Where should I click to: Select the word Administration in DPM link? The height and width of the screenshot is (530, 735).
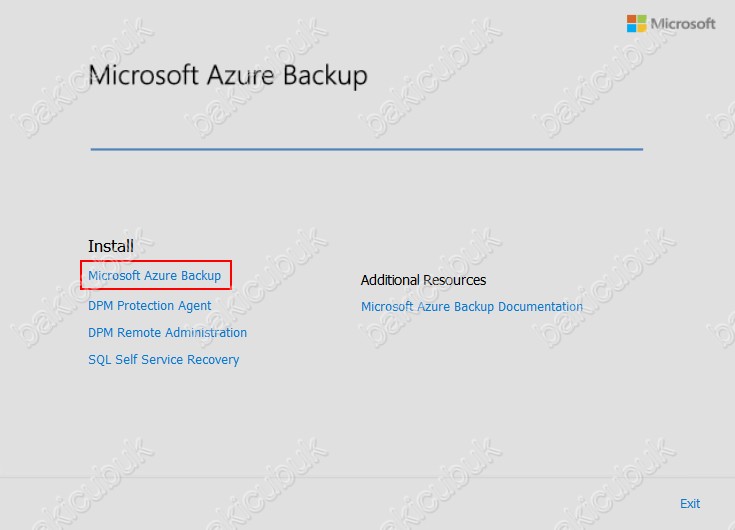(x=206, y=332)
